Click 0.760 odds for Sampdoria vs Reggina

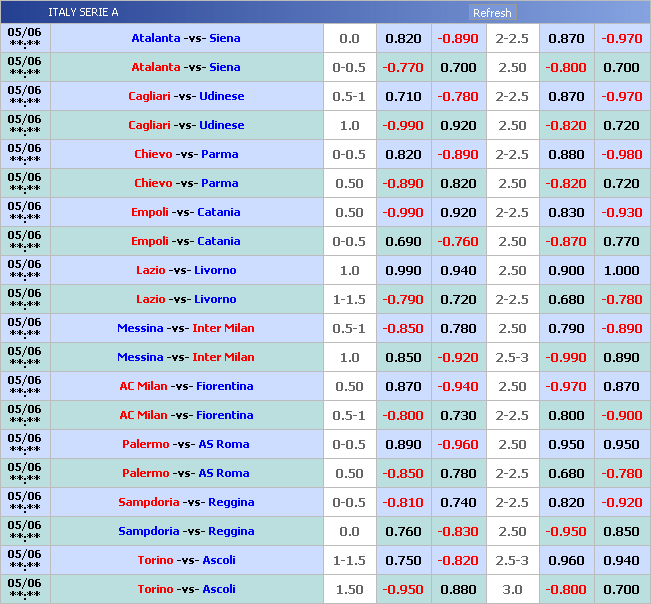click(x=403, y=531)
